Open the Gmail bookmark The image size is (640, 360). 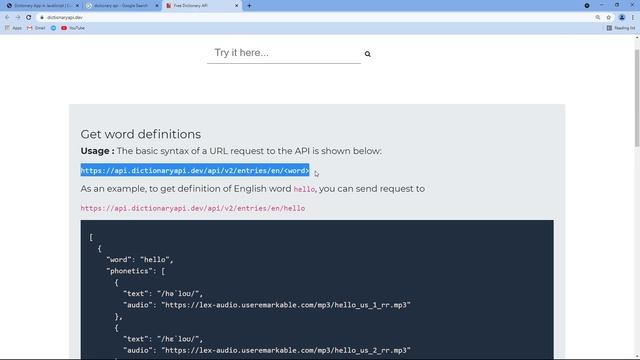click(36, 28)
